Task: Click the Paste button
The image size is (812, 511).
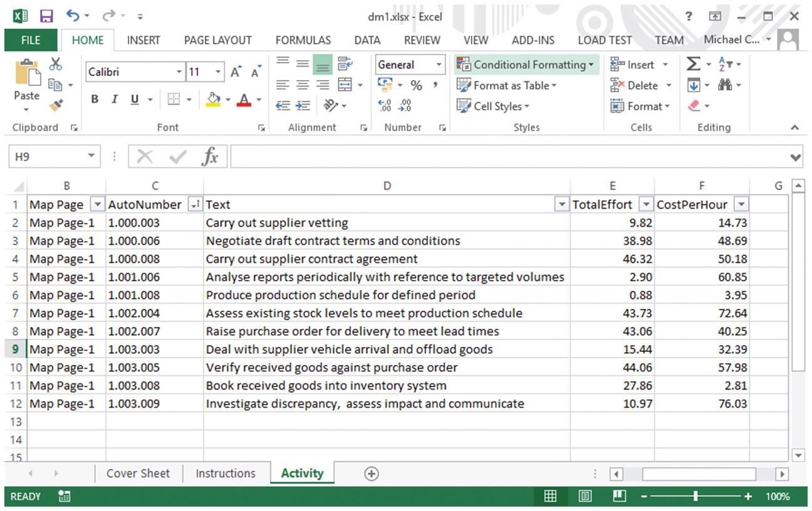Action: (27, 85)
